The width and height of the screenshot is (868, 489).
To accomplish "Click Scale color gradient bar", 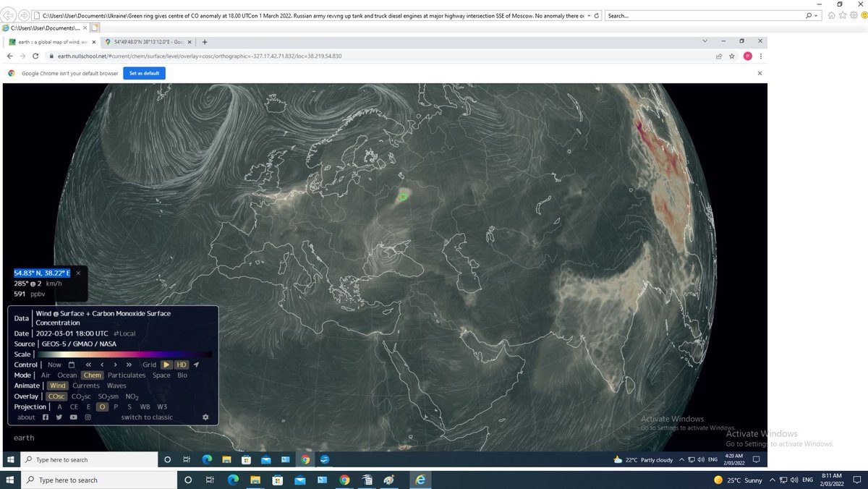I will pos(124,354).
